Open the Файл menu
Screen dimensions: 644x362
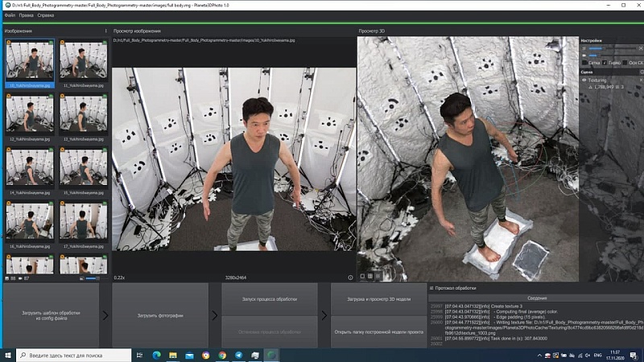10,15
